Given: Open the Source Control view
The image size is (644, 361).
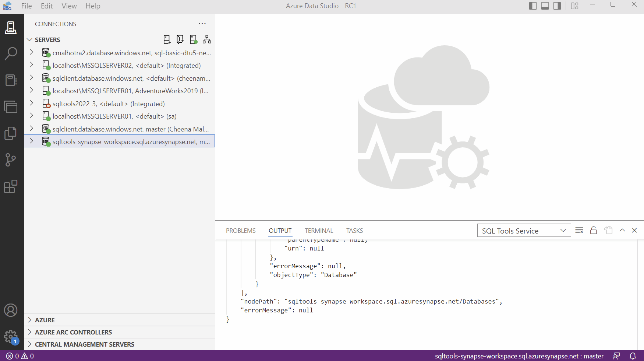Looking at the screenshot, I should click(x=11, y=160).
